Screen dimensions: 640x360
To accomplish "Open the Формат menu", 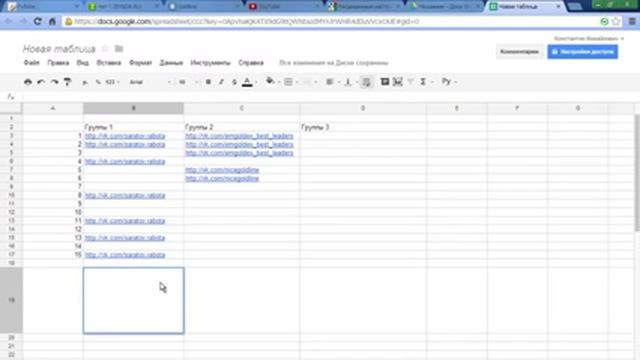I will pos(140,63).
